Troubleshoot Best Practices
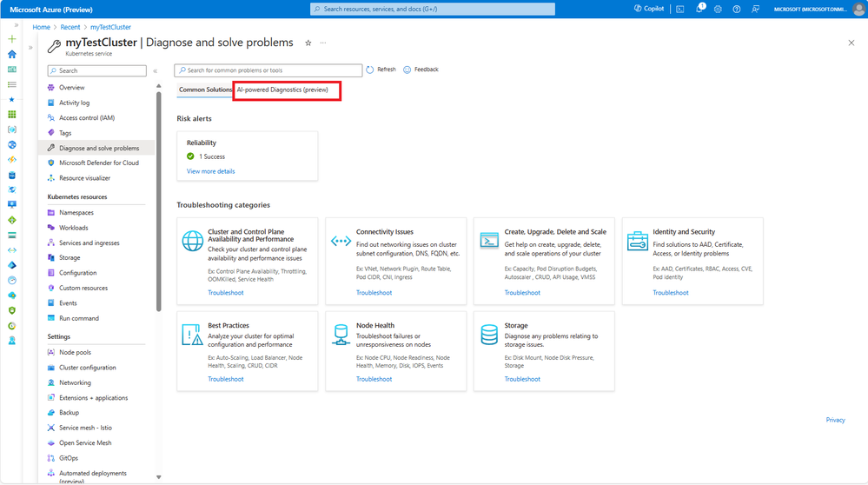 pyautogui.click(x=225, y=379)
